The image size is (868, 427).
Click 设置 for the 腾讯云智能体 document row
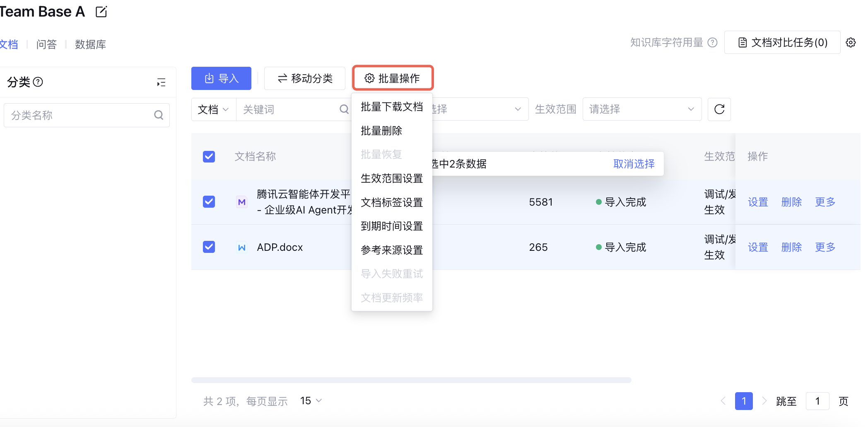pyautogui.click(x=758, y=202)
